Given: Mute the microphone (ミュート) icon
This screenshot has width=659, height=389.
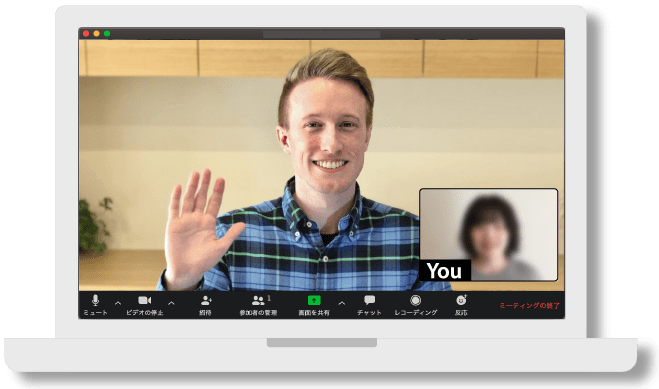Looking at the screenshot, I should click(x=95, y=300).
